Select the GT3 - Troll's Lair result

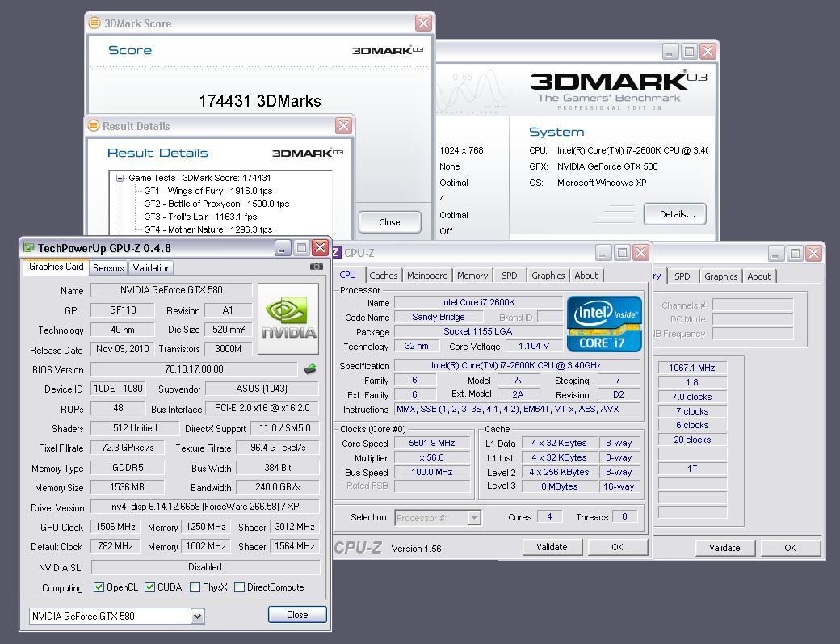coord(200,217)
